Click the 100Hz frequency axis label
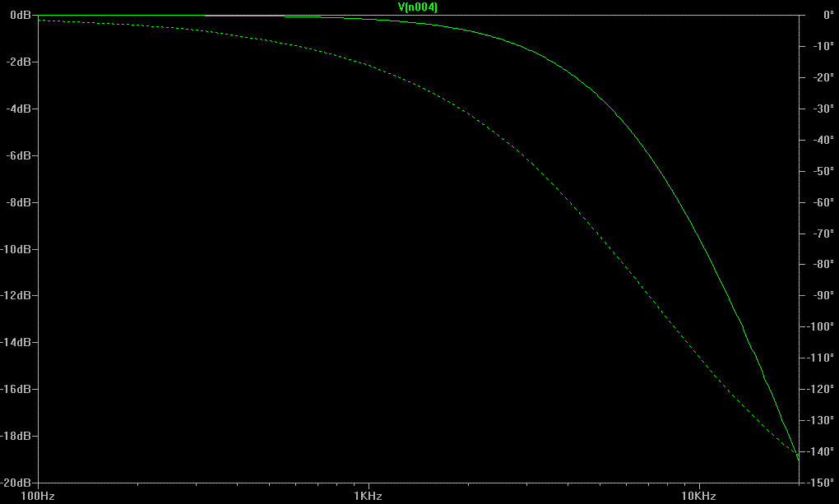Screen dimensions: 839x504 pos(38,496)
